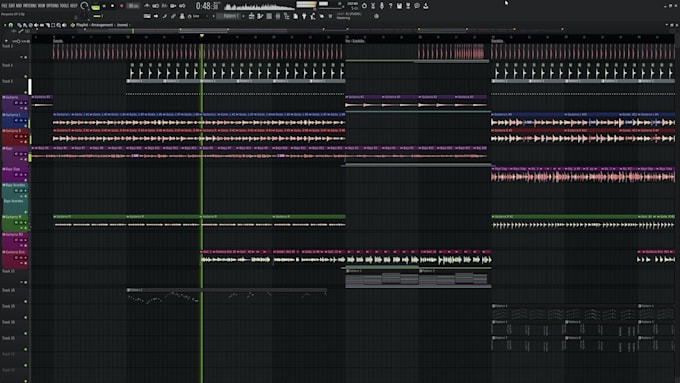Mute Track 4 using its green dot
Image resolution: width=680 pixels, height=383 pixels.
pos(26,76)
